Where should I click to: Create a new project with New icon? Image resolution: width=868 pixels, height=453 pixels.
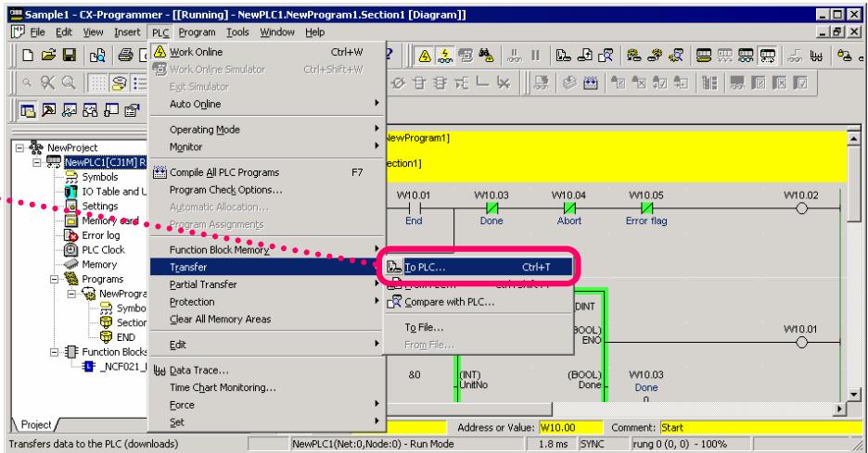point(28,55)
